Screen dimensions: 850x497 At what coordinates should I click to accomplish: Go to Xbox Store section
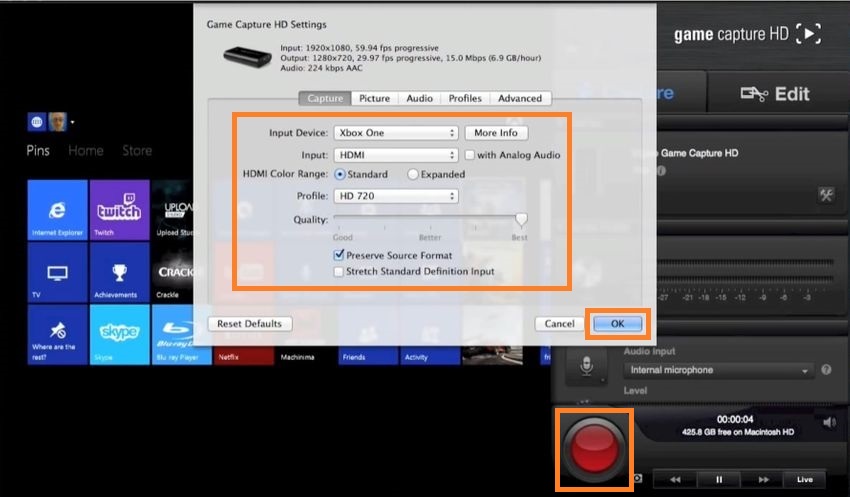point(137,151)
